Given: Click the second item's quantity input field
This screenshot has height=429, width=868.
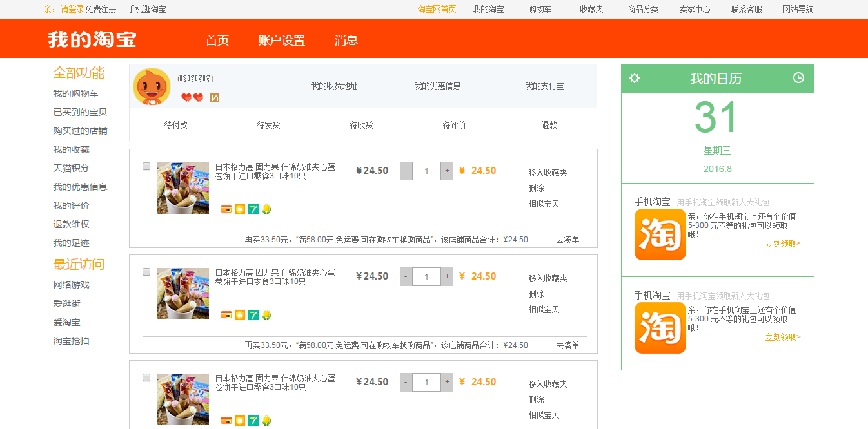Looking at the screenshot, I should pos(426,276).
